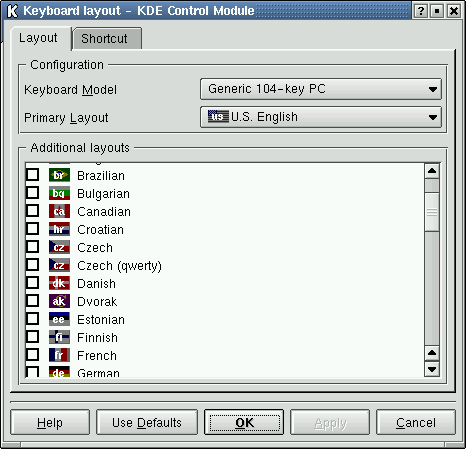
Task: Click the Bulgarian bg flag icon
Action: tap(59, 193)
